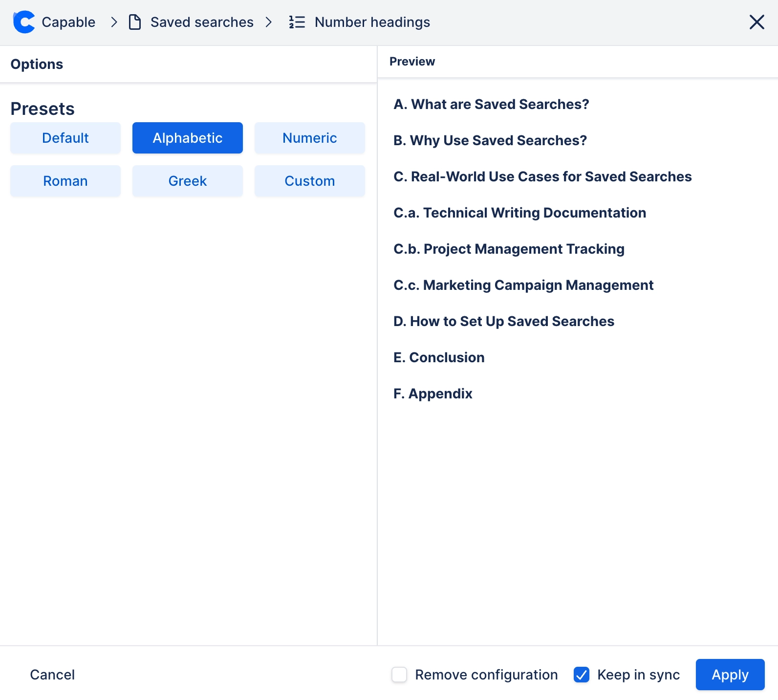Viewport: 778px width, 700px height.
Task: Uncheck the Keep in sync checkbox
Action: (x=581, y=675)
